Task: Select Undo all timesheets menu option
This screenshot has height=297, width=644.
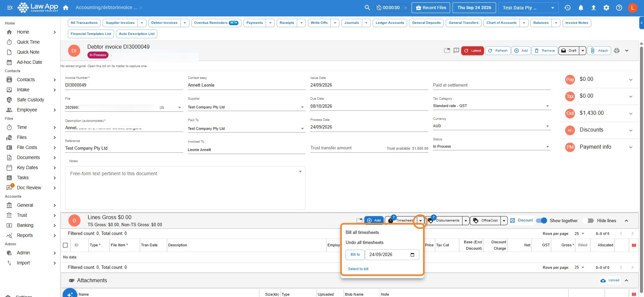Action: click(x=364, y=243)
